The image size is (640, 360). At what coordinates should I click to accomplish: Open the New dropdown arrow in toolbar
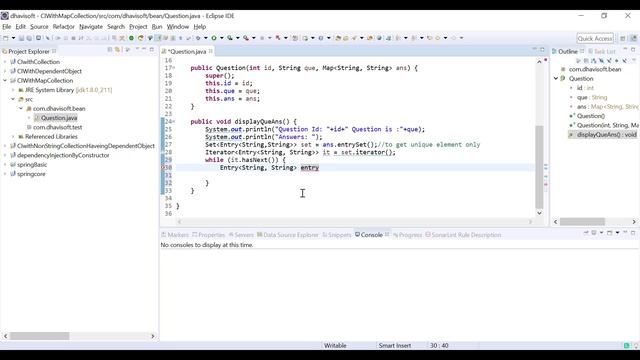click(x=13, y=38)
